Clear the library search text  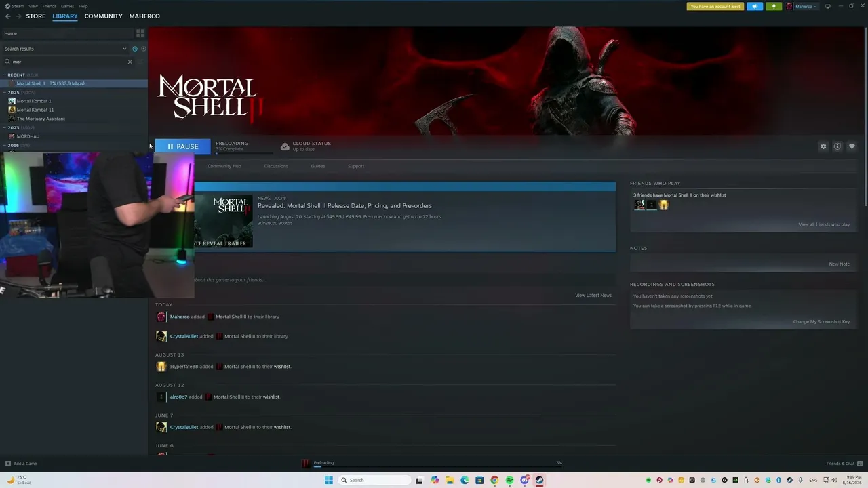point(130,62)
